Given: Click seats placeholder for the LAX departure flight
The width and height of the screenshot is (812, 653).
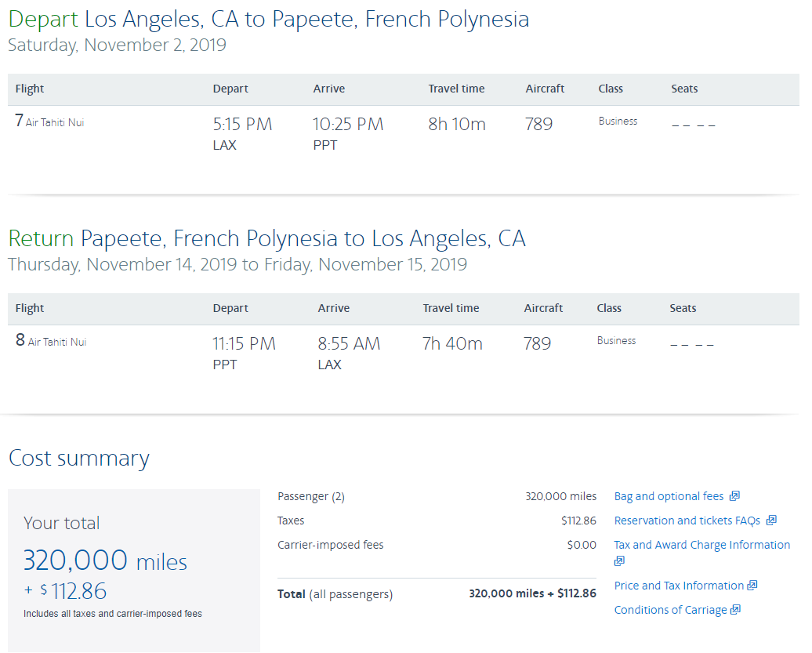Looking at the screenshot, I should pos(693,125).
